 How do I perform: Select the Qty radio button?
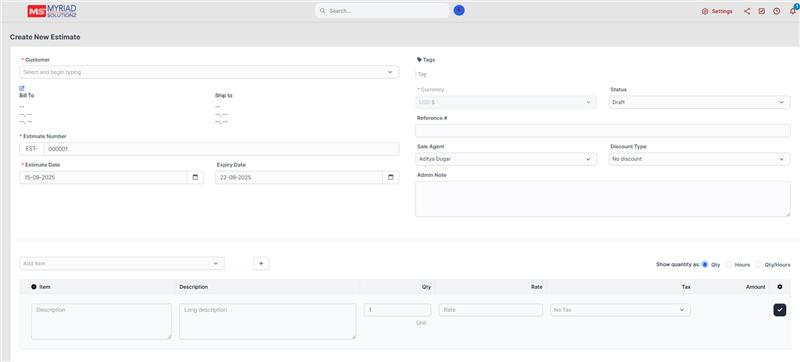(x=705, y=265)
